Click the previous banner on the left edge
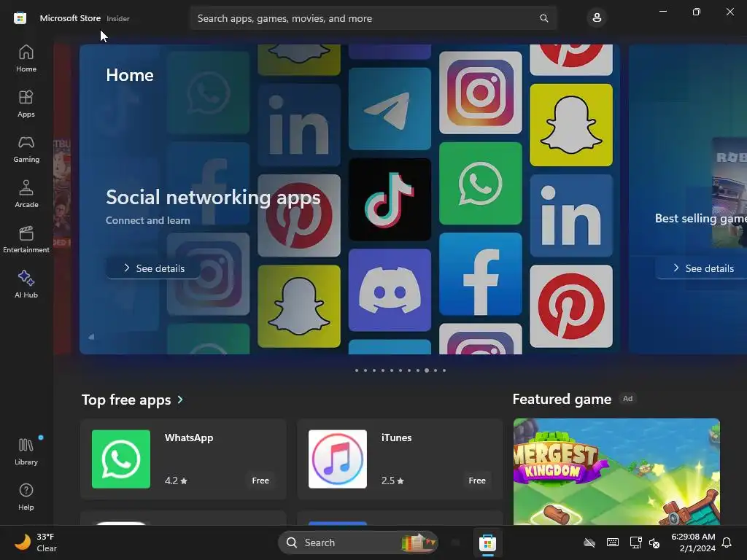The image size is (747, 560). [x=63, y=199]
